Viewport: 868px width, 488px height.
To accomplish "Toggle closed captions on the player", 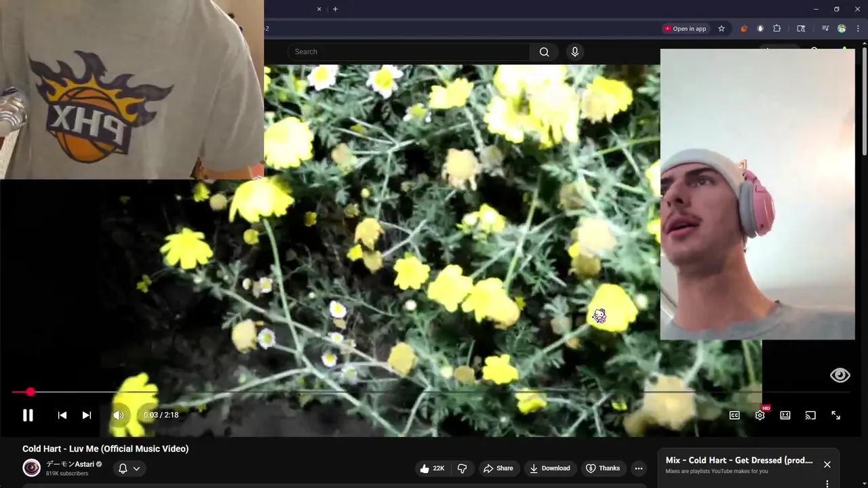I will tap(734, 415).
